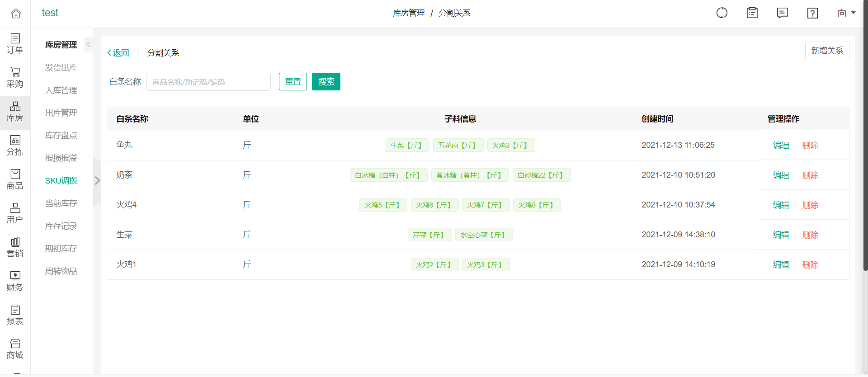Delete the 奶茶 row via 删除
Image resolution: width=868 pixels, height=377 pixels.
click(x=810, y=175)
